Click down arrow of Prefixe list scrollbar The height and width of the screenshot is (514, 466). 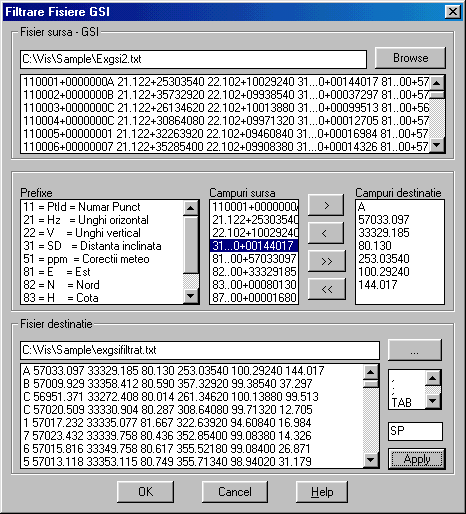pyautogui.click(x=191, y=296)
